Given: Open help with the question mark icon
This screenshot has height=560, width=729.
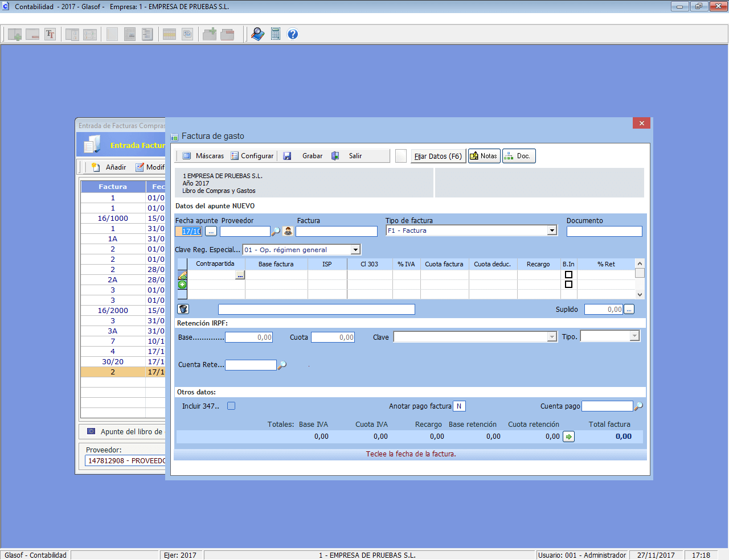Looking at the screenshot, I should pyautogui.click(x=293, y=34).
